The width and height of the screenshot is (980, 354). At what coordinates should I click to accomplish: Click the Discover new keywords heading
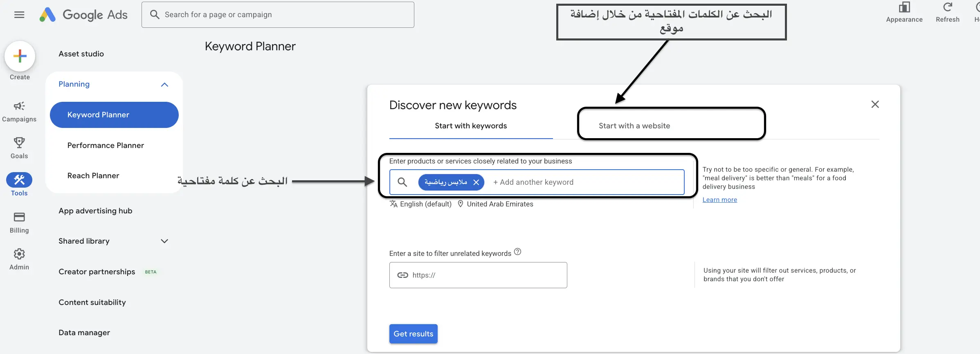[453, 105]
